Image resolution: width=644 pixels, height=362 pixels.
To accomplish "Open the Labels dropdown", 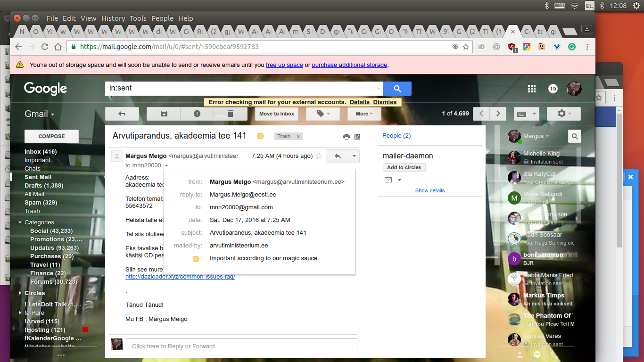I will tap(323, 114).
